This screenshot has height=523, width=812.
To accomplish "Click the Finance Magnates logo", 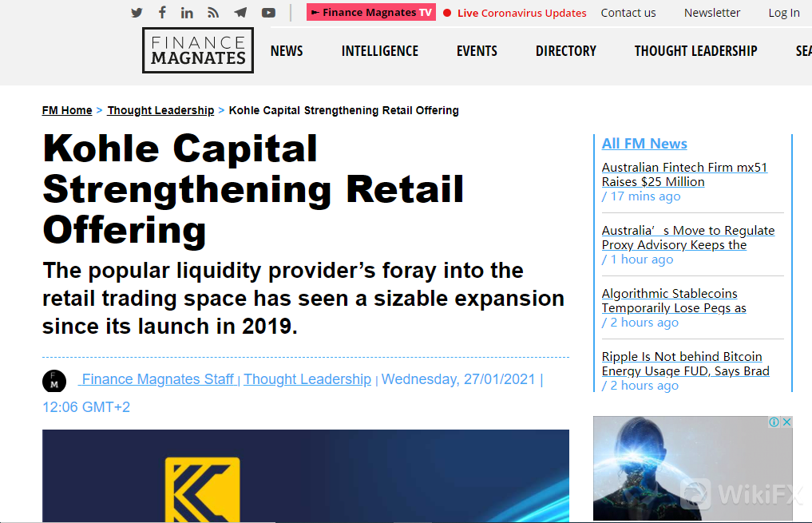I will (x=197, y=50).
